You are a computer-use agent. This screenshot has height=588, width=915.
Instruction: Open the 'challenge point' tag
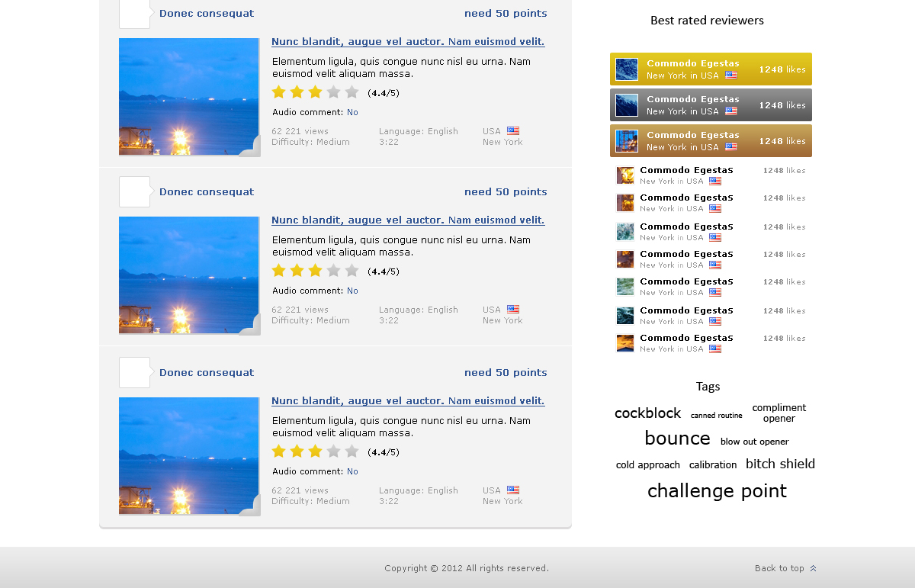coord(717,491)
